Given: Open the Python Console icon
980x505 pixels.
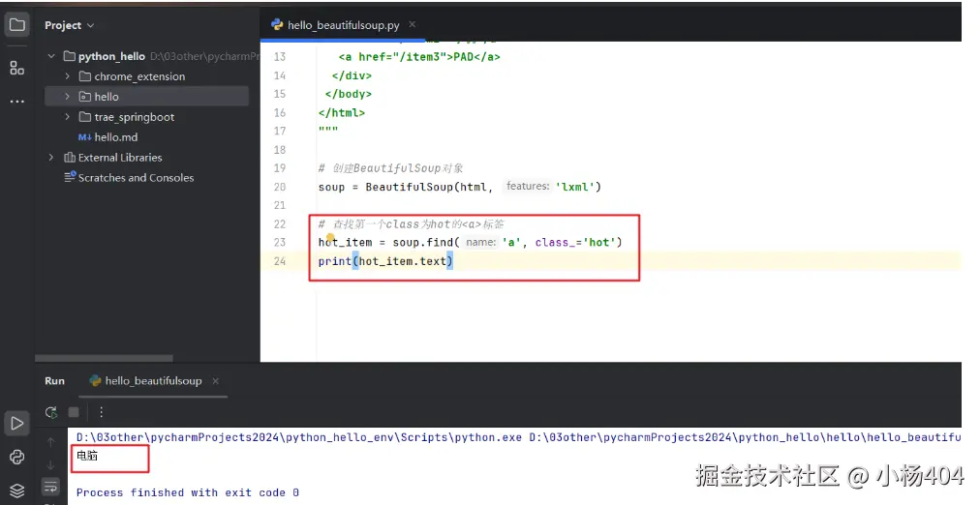Looking at the screenshot, I should coord(16,457).
